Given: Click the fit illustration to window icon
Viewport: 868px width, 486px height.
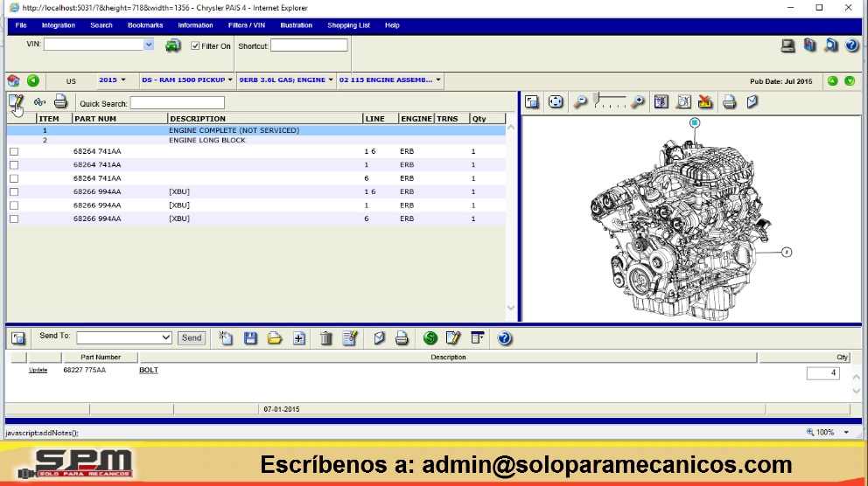Looking at the screenshot, I should (x=556, y=101).
